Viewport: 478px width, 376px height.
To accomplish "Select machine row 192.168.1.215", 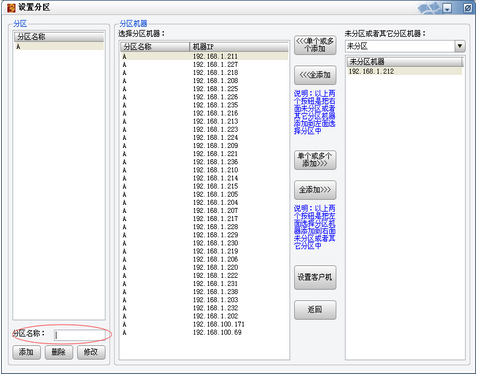I will click(x=204, y=186).
